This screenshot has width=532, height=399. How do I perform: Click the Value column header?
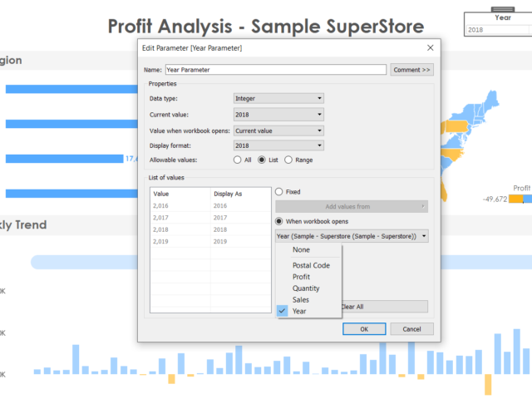pos(180,194)
